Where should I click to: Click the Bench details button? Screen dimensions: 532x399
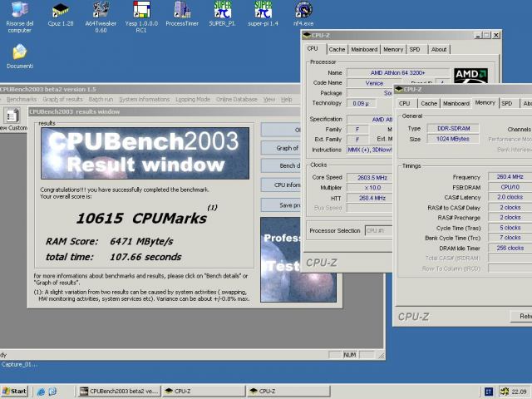pos(281,166)
